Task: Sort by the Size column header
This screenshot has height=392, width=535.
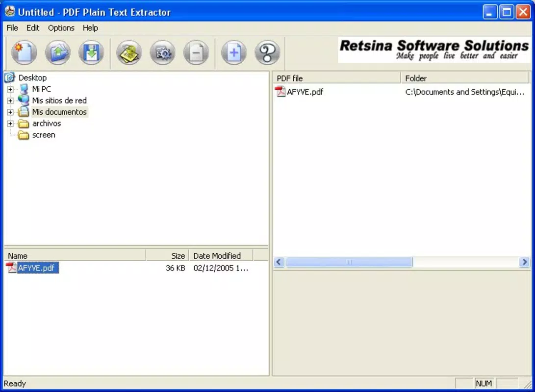Action: tap(168, 256)
